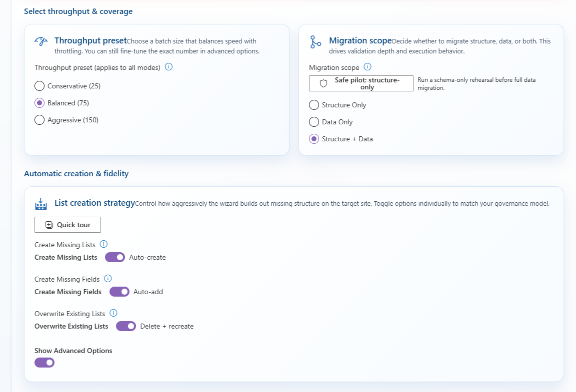
Task: Pick the Data Only option
Action: [314, 122]
